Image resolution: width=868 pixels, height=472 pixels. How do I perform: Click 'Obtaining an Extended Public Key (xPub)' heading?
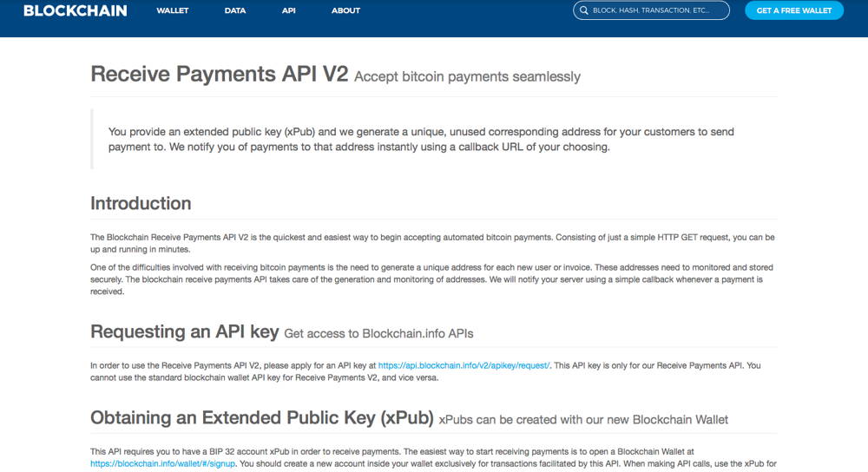262,418
